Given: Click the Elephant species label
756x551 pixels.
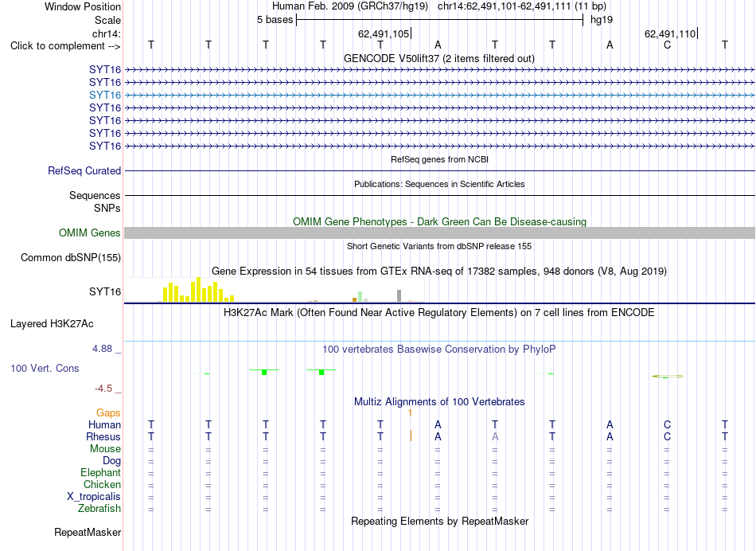Looking at the screenshot, I should point(100,473).
